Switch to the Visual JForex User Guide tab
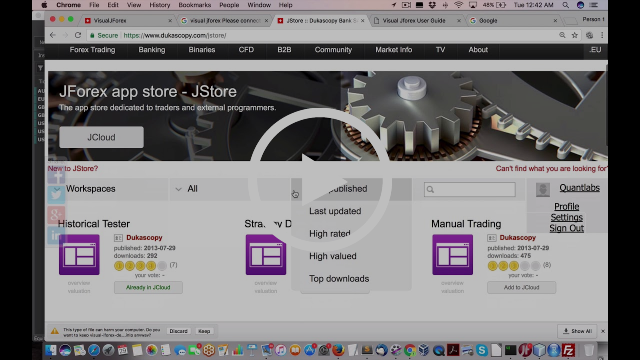640x360 pixels. click(x=414, y=20)
